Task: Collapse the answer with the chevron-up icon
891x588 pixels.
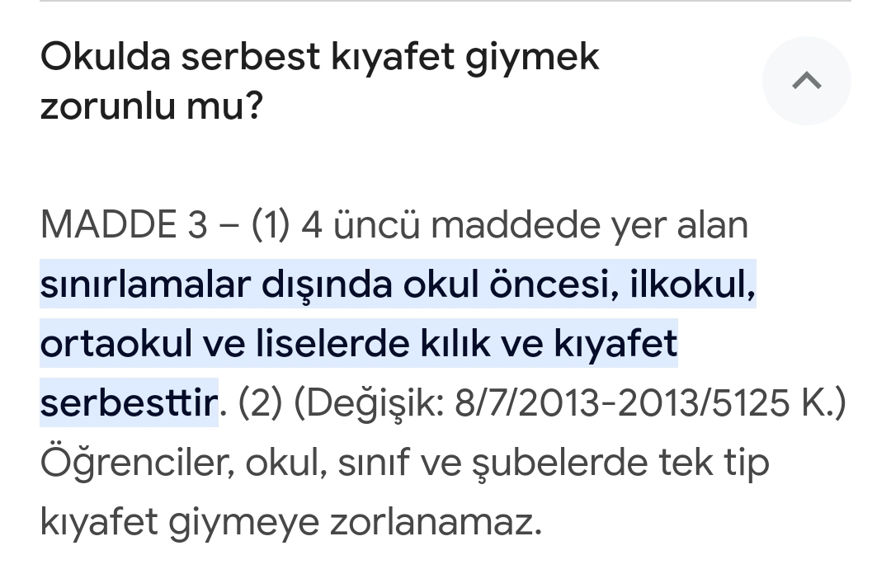Action: [x=806, y=81]
